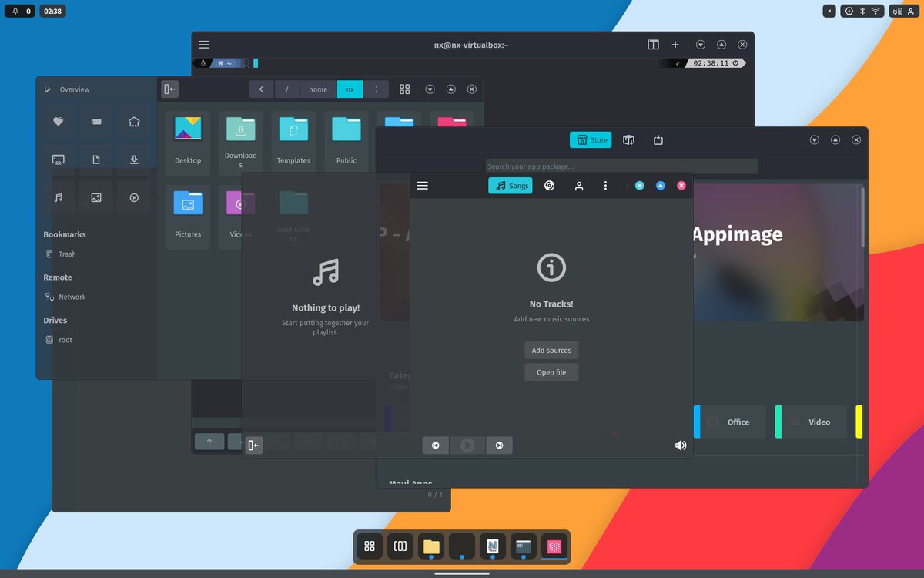Open the Desktop monitor shortcut in sidebar
Viewport: 924px width, 578px height.
coord(59,160)
